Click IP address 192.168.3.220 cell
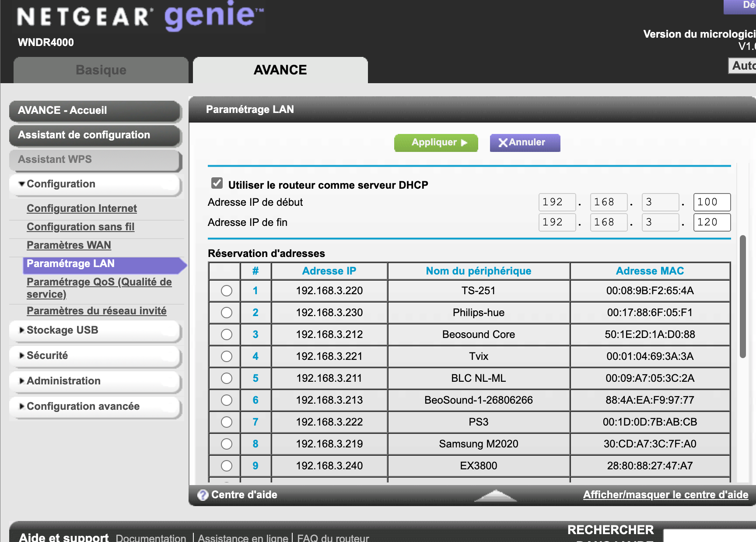756x542 pixels. [x=329, y=291]
